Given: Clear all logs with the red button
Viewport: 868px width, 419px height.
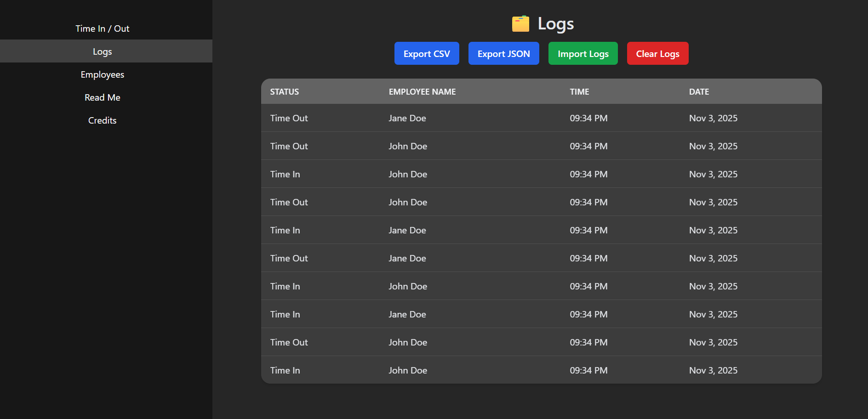Looking at the screenshot, I should tap(657, 53).
